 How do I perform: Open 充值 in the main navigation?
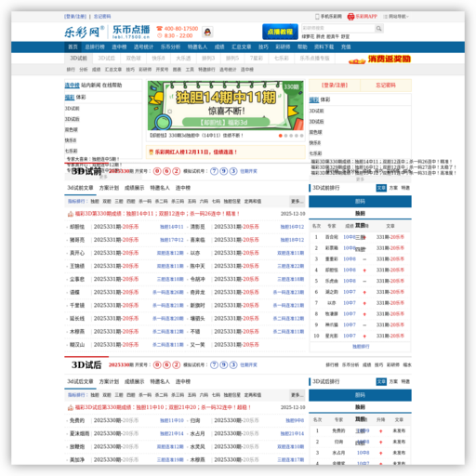coord(346,46)
